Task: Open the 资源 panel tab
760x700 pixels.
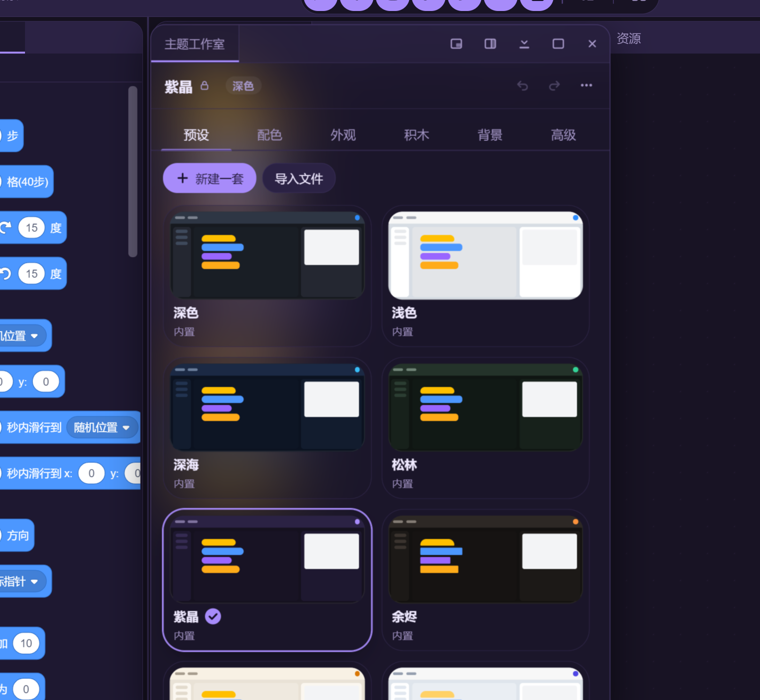Action: (628, 38)
